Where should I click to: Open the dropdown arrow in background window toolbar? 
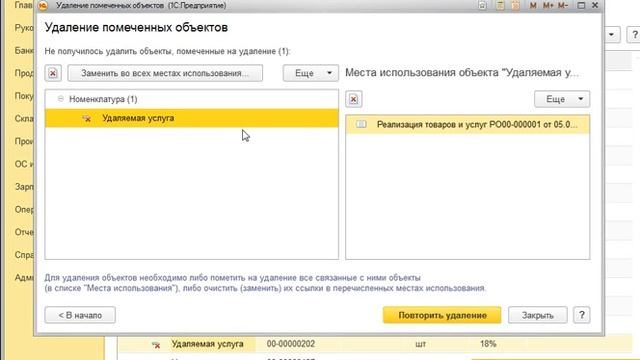click(611, 35)
